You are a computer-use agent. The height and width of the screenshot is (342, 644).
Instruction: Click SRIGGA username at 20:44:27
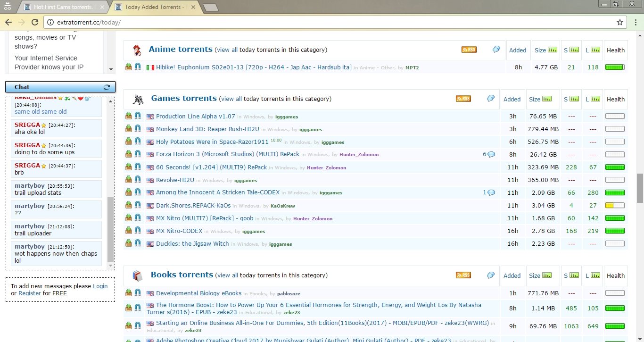pyautogui.click(x=27, y=125)
